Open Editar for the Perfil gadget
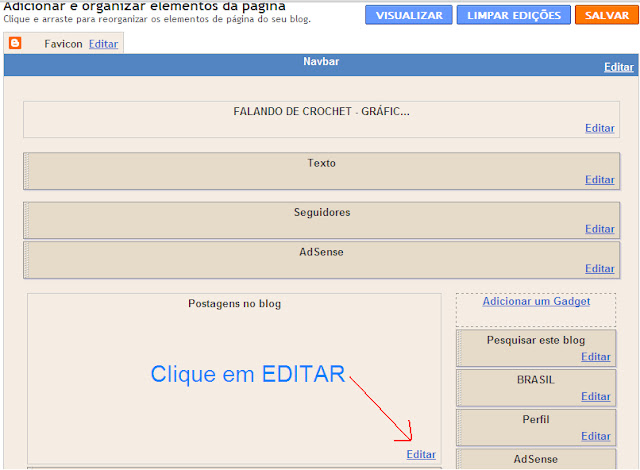The image size is (640, 470). (x=596, y=436)
